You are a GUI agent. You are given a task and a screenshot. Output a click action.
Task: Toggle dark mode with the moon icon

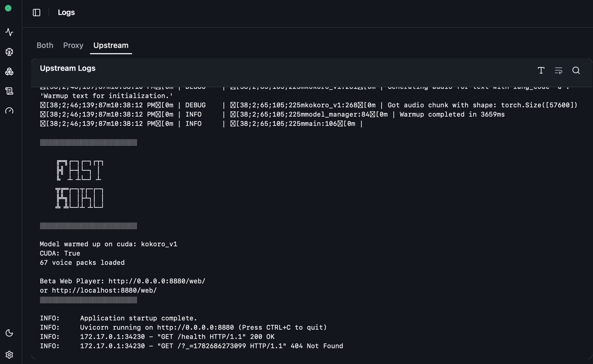tap(9, 333)
